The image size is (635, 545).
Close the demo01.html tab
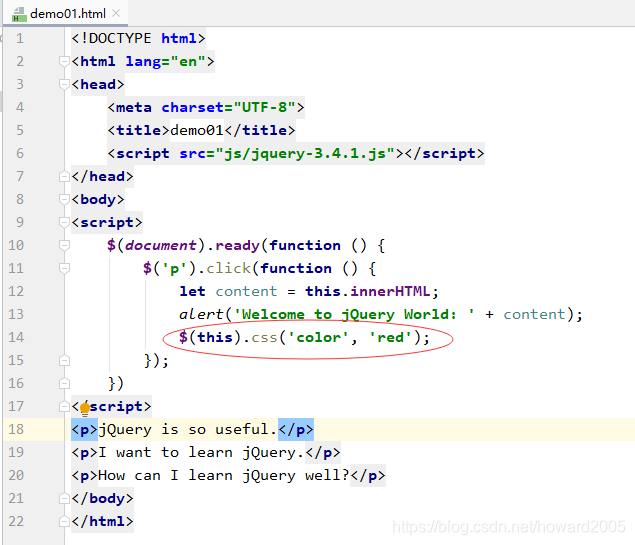[x=116, y=13]
